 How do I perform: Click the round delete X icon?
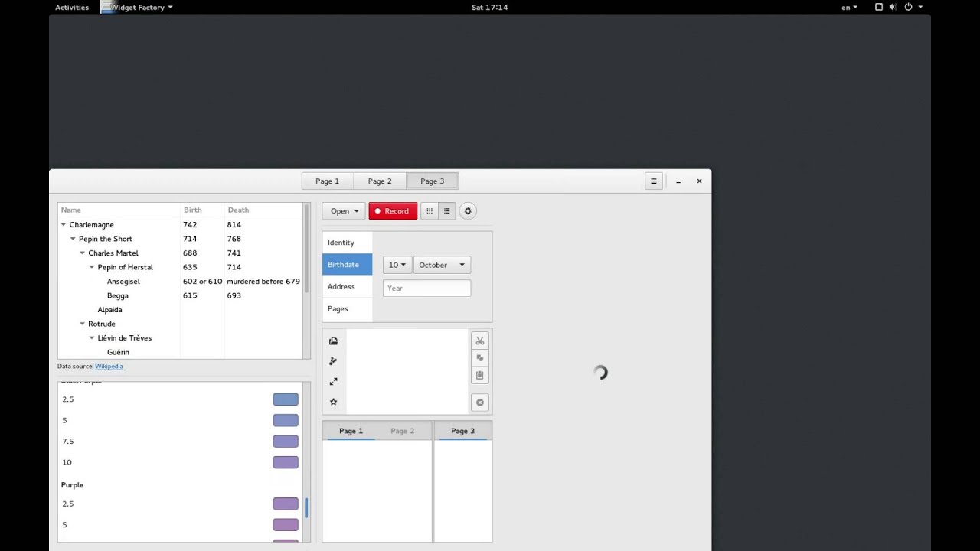480,403
